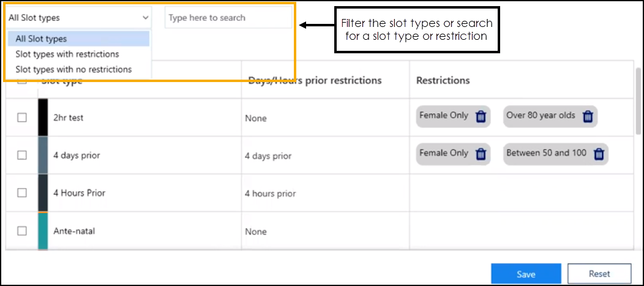644x286 pixels.
Task: Delete Female Only restriction on 2hr test
Action: pyautogui.click(x=481, y=116)
